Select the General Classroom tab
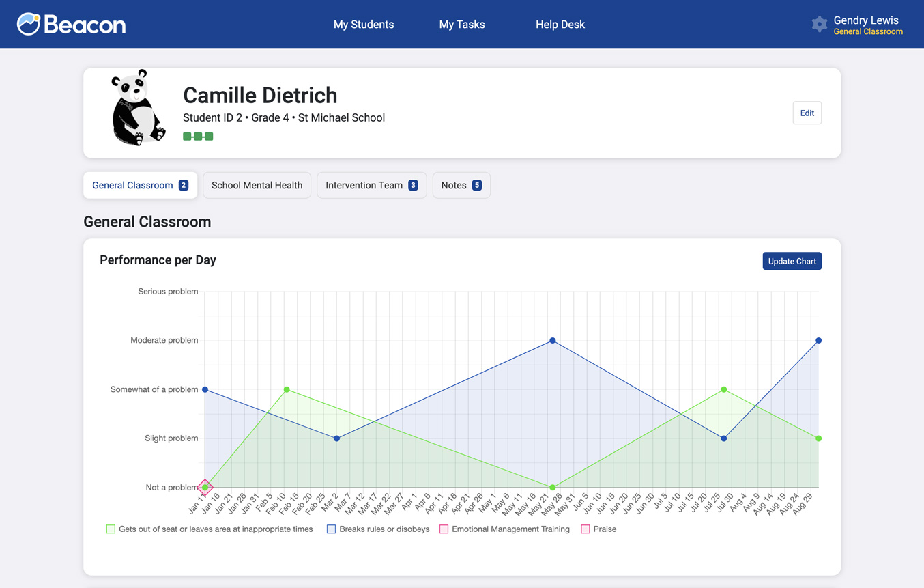Screen dimensions: 924x588 141,185
